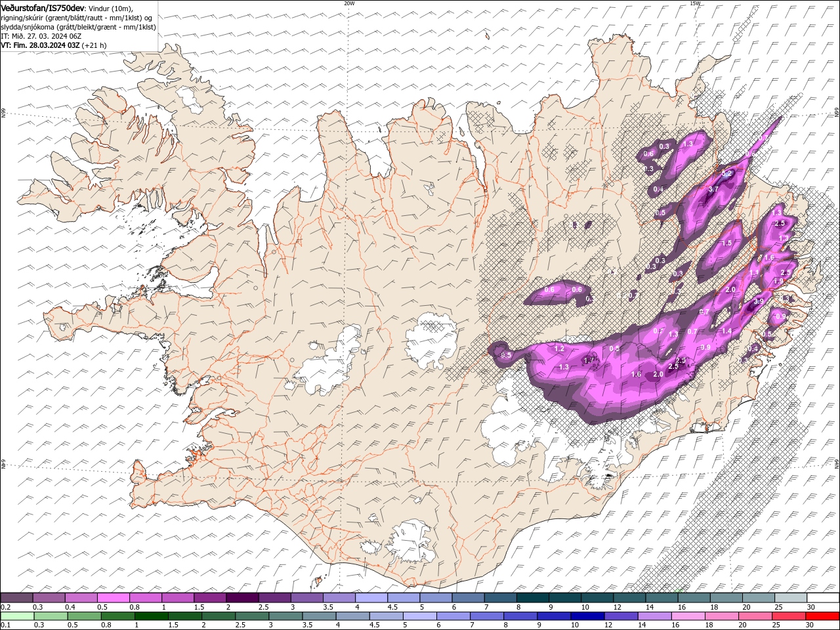
Task: Choose the dark blue 10 rain legend swatch
Action: click(x=587, y=616)
